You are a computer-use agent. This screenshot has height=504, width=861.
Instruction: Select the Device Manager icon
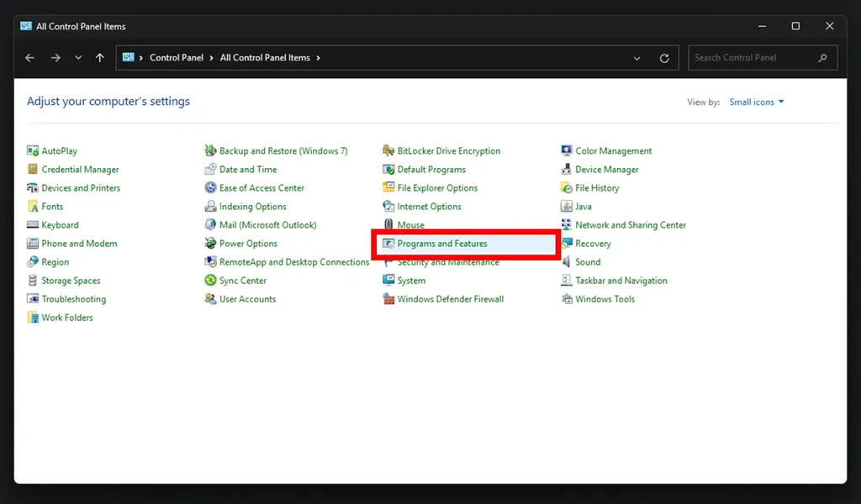pyautogui.click(x=567, y=170)
